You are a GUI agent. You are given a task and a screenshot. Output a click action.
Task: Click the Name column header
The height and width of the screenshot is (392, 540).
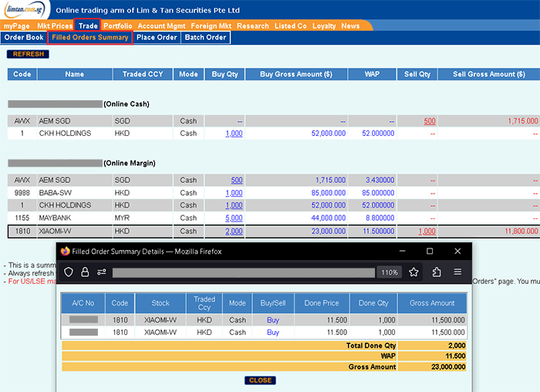click(75, 74)
